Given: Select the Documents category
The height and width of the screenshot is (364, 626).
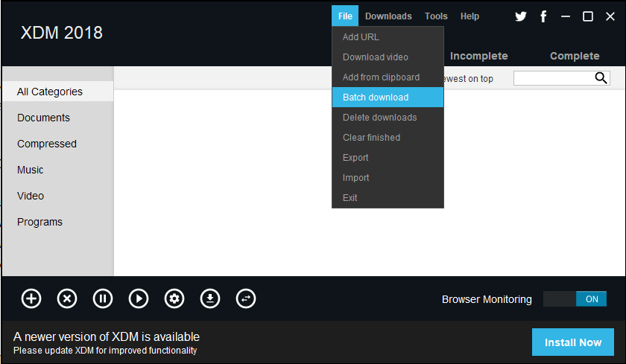Looking at the screenshot, I should pos(58,118).
